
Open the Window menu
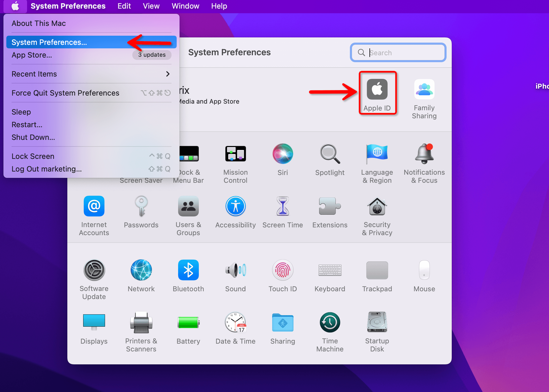(185, 6)
